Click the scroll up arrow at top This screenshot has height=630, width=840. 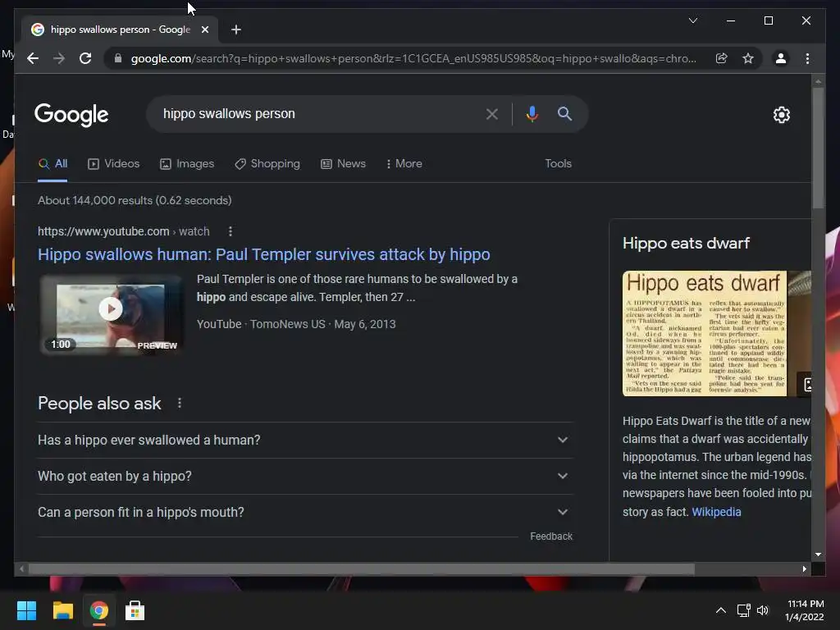[x=818, y=82]
